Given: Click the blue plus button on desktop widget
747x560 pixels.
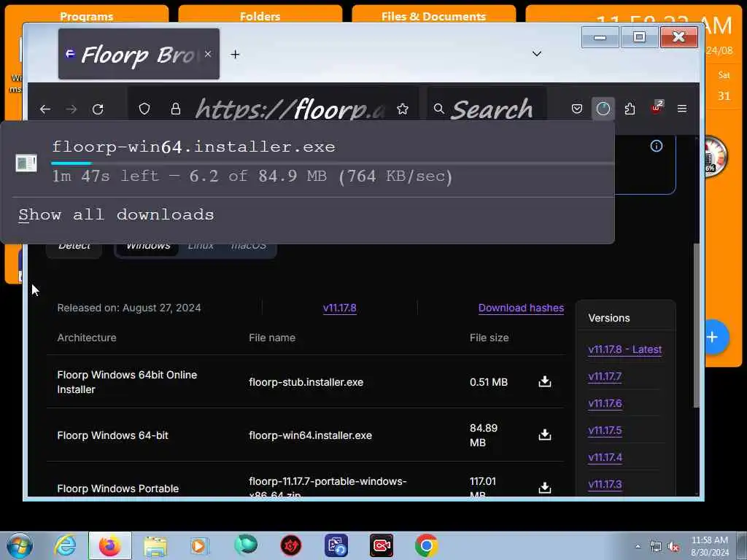Looking at the screenshot, I should 713,338.
